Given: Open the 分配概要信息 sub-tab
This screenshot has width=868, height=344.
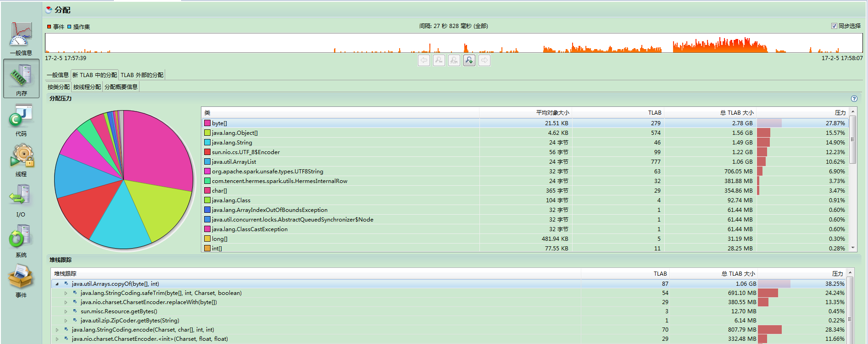Looking at the screenshot, I should pyautogui.click(x=121, y=87).
